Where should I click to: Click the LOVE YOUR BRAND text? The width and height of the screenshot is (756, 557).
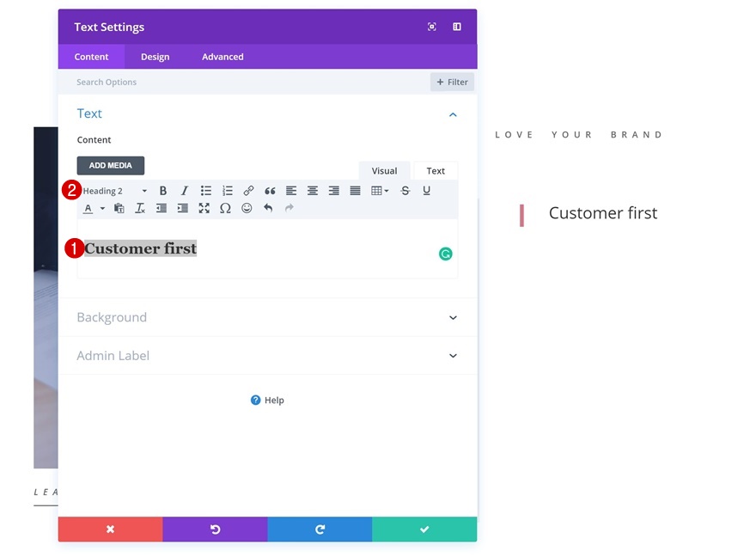pyautogui.click(x=578, y=135)
